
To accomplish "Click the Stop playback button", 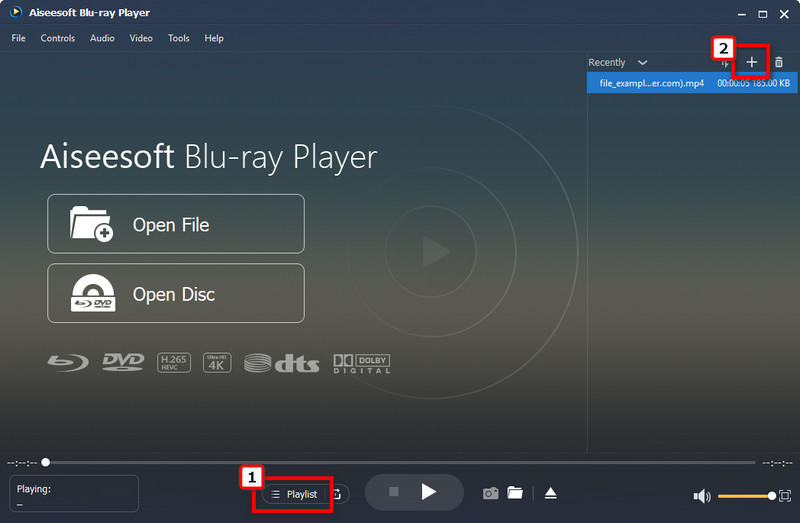I will click(x=394, y=492).
